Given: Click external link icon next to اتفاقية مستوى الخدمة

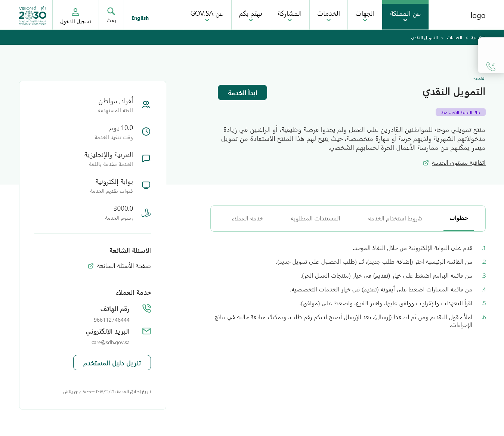Looking at the screenshot, I should click(x=426, y=163).
